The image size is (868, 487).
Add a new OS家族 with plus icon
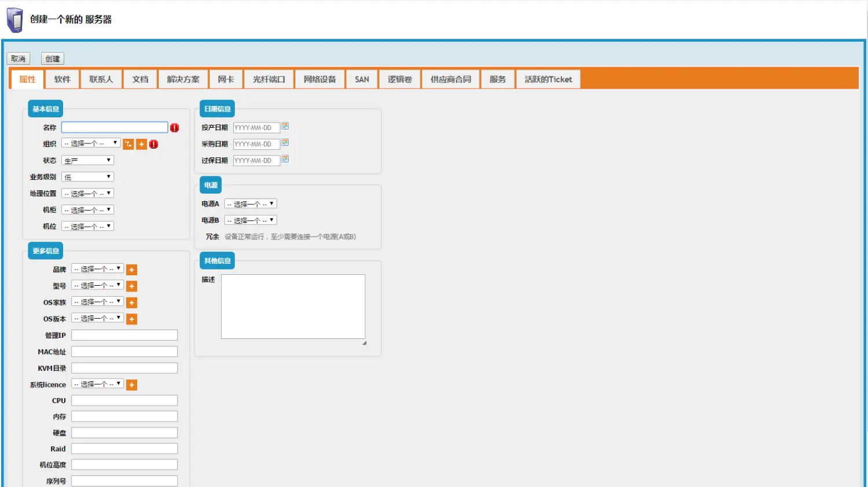pyautogui.click(x=132, y=302)
